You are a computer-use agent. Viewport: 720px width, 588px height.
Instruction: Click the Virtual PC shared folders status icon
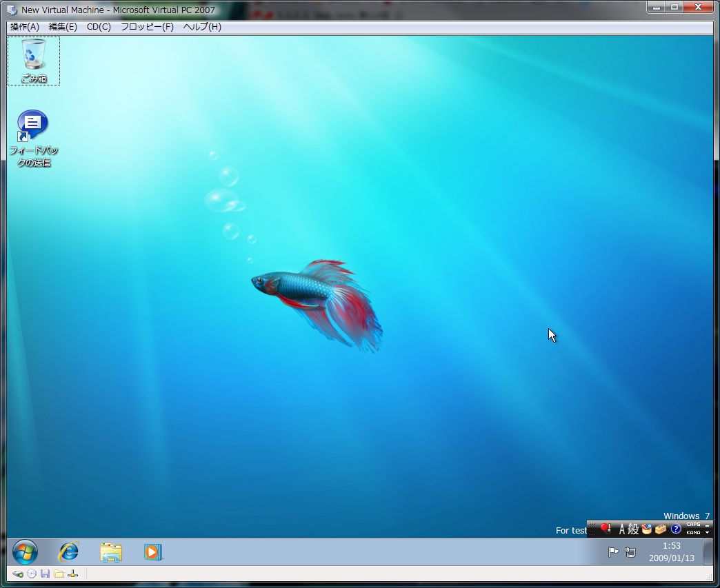59,574
